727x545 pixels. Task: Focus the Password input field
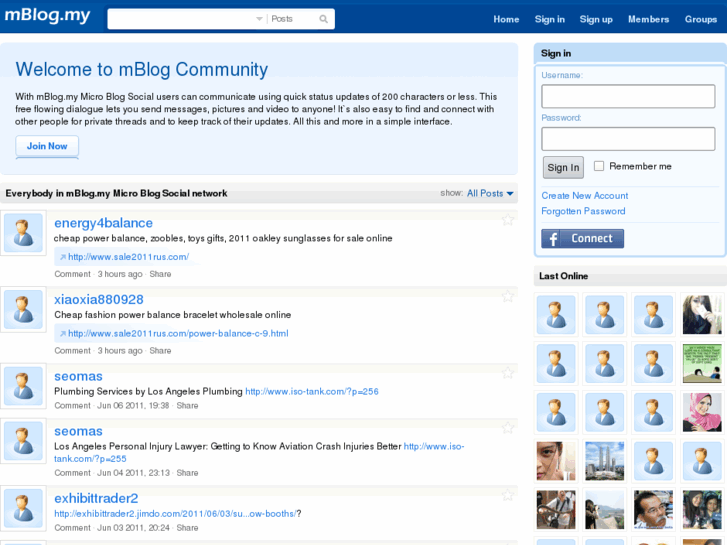coord(628,139)
